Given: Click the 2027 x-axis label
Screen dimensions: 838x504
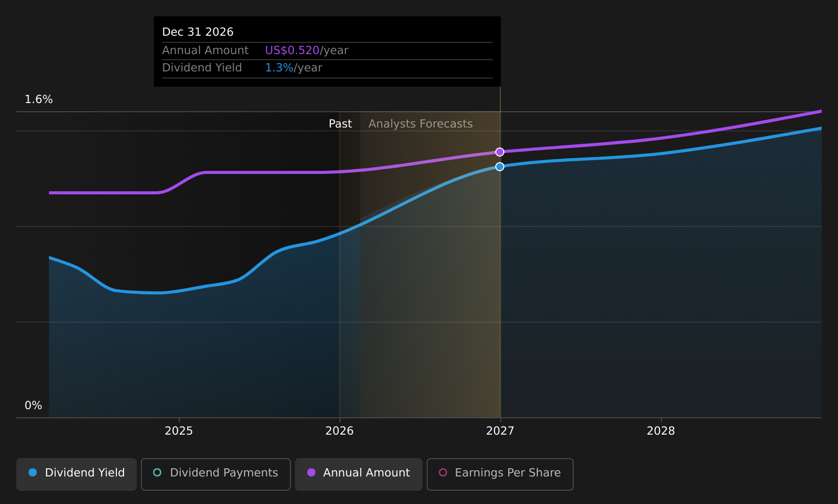Looking at the screenshot, I should tap(500, 431).
